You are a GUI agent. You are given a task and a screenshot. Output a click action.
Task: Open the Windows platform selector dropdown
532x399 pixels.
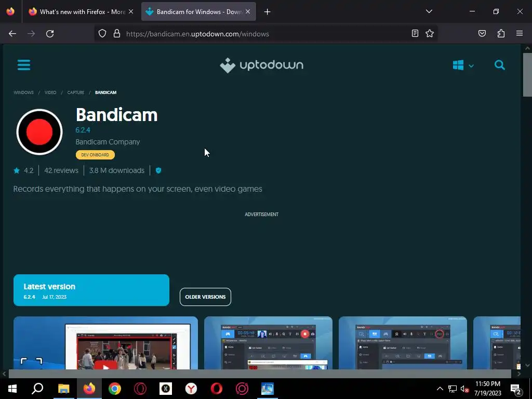click(x=463, y=65)
